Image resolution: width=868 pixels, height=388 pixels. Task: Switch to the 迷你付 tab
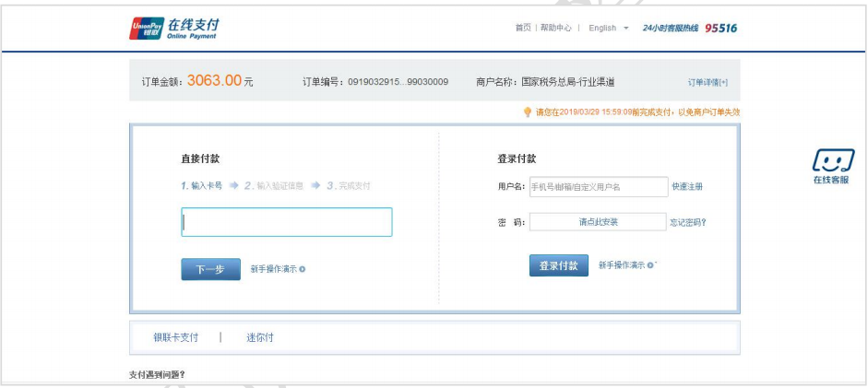260,337
